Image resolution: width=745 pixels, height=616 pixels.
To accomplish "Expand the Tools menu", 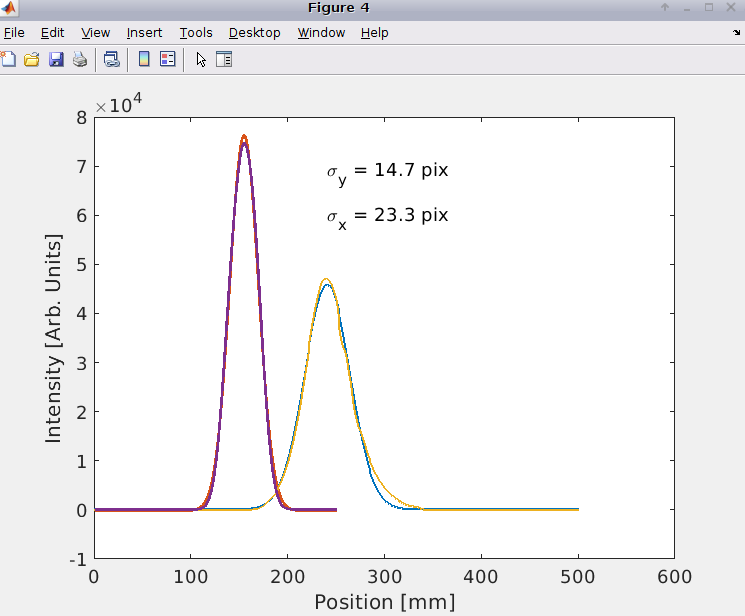I will (x=196, y=33).
